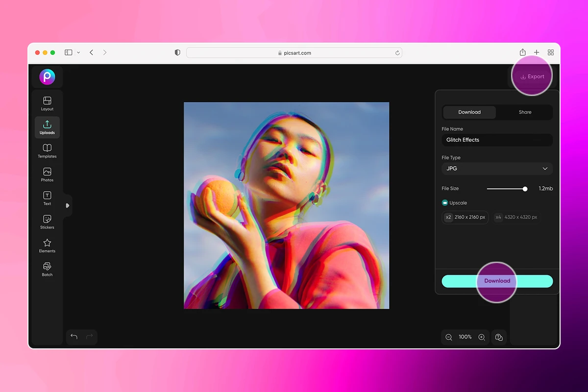This screenshot has width=588, height=392.
Task: Collapse the left sidebar panel
Action: click(67, 205)
